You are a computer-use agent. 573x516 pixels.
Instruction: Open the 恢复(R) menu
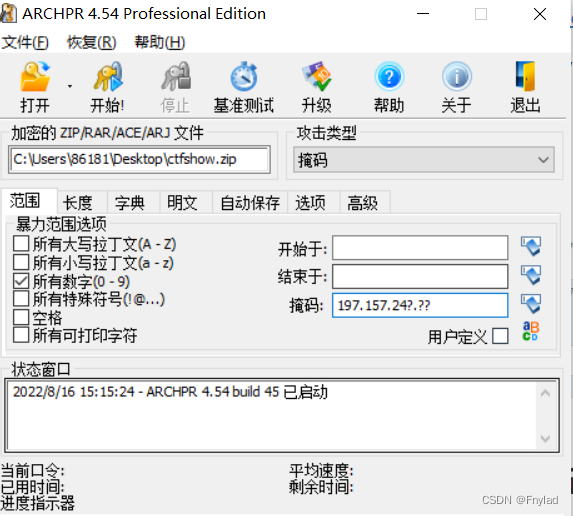(91, 42)
